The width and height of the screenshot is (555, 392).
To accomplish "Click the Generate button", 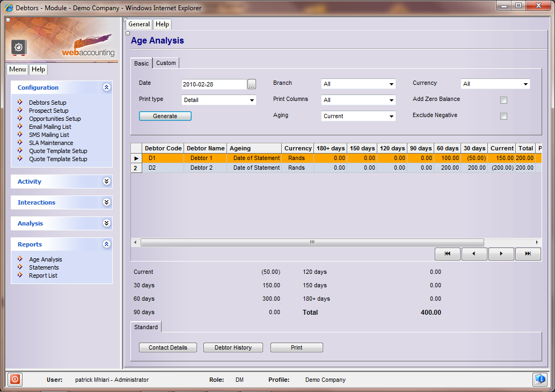I will click(165, 116).
